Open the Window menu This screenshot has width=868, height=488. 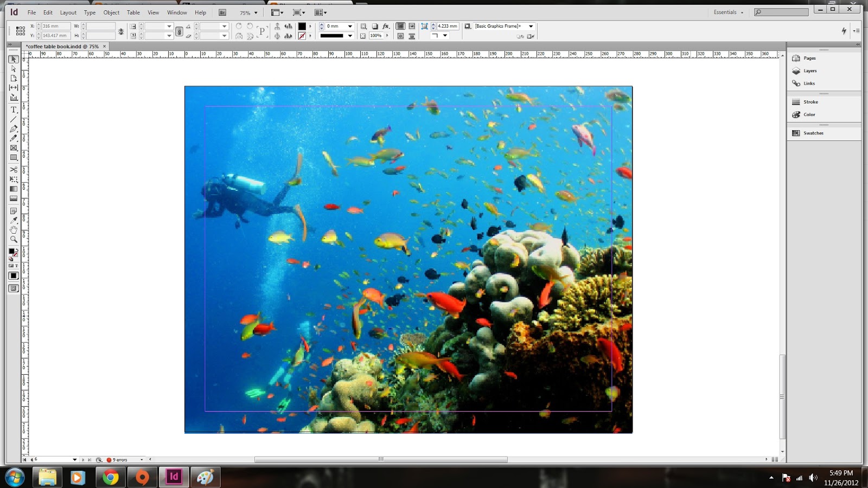tap(177, 12)
